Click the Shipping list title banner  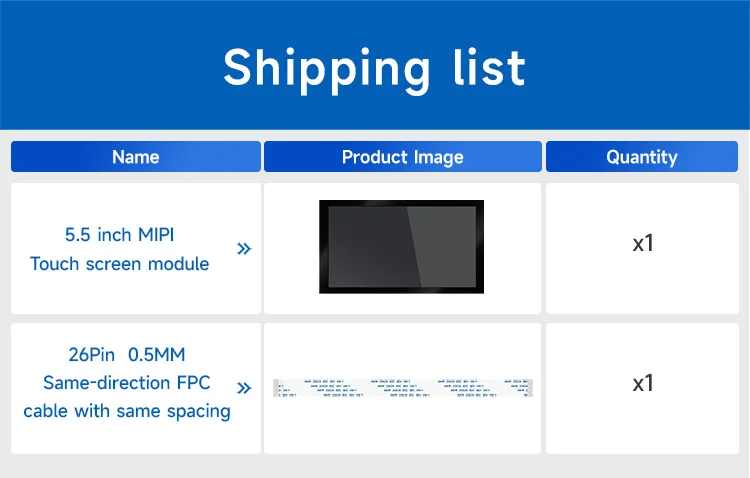click(375, 65)
